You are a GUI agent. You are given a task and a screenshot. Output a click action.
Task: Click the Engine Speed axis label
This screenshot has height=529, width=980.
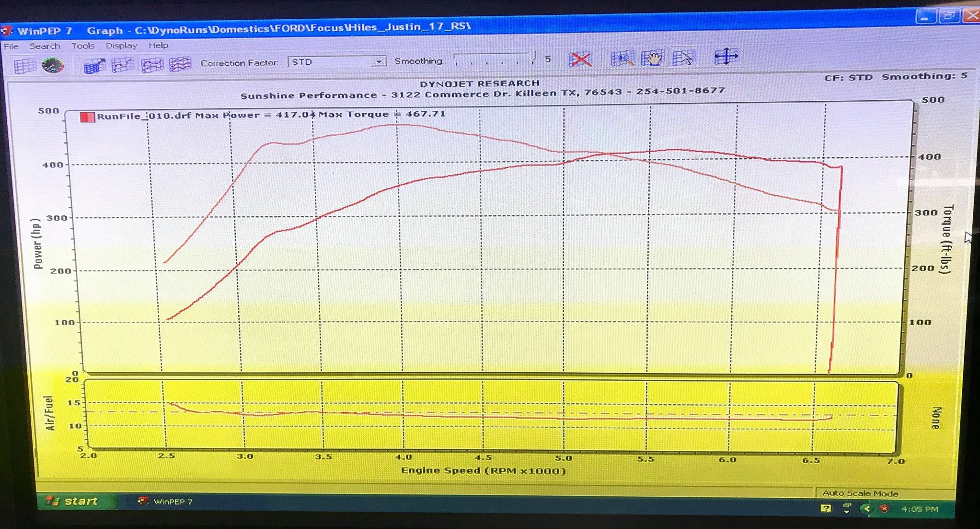pos(483,470)
